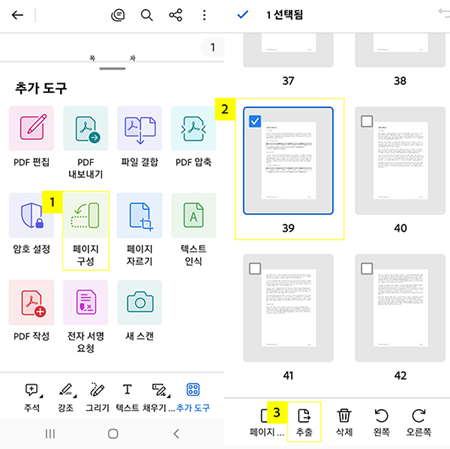Tap the page 40 thumbnail preview
Image resolution: width=450 pixels, height=449 pixels.
pos(400,161)
